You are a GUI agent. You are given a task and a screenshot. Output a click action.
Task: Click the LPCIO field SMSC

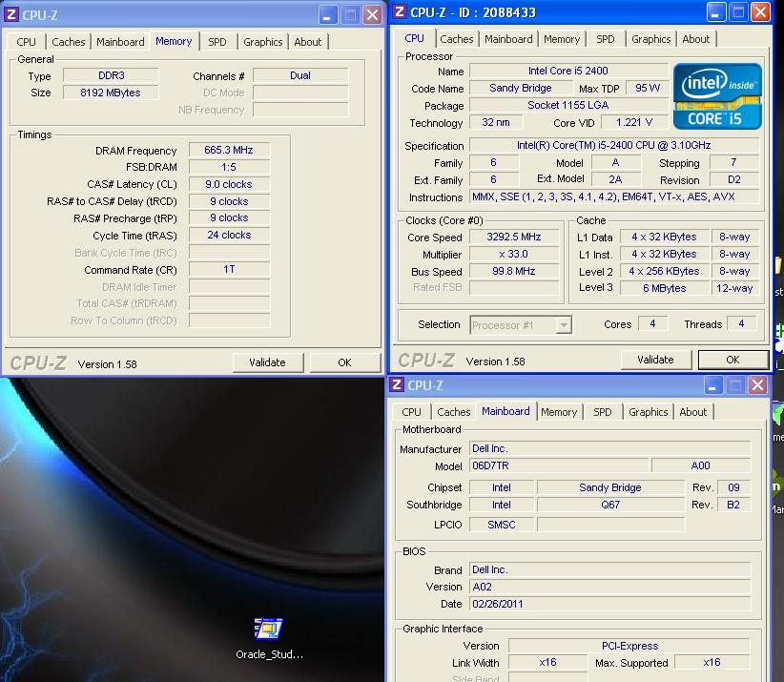502,525
